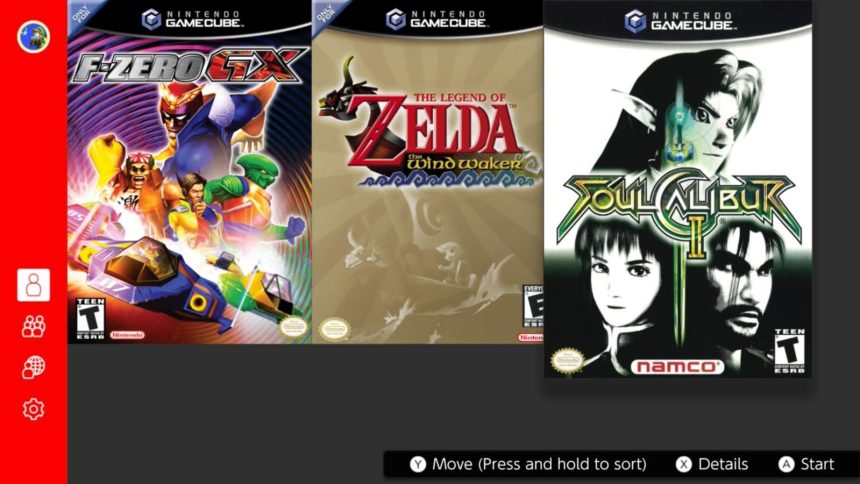860x484 pixels.
Task: Select the single-player mode icon
Action: [x=33, y=285]
